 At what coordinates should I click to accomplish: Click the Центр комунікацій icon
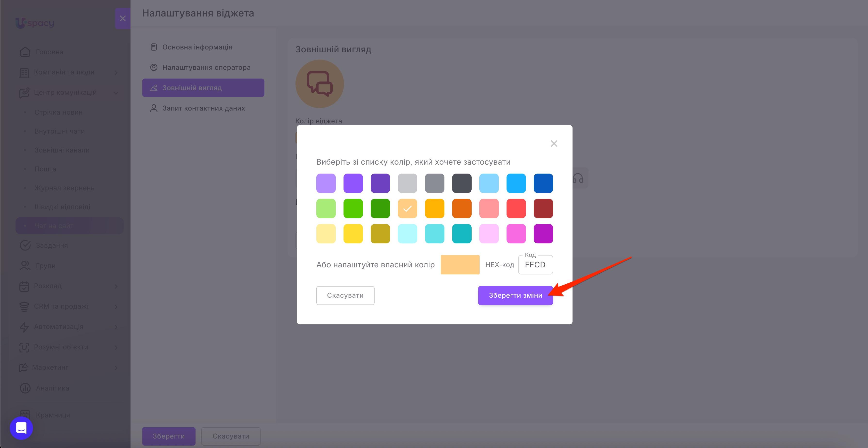tap(24, 93)
